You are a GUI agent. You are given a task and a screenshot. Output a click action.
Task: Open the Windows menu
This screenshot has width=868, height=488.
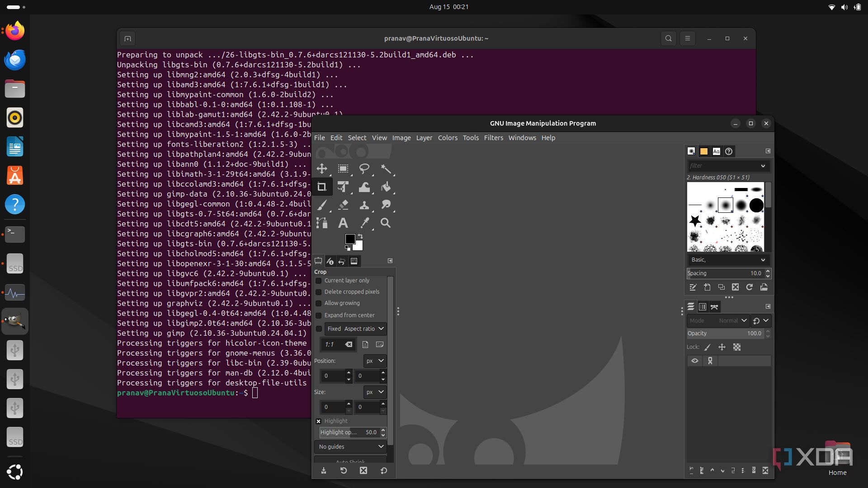pyautogui.click(x=522, y=138)
